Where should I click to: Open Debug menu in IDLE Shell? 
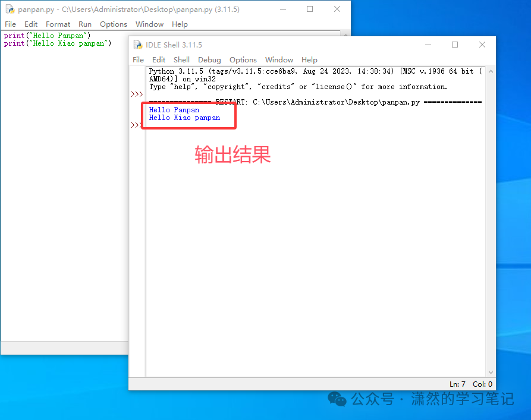pyautogui.click(x=209, y=59)
